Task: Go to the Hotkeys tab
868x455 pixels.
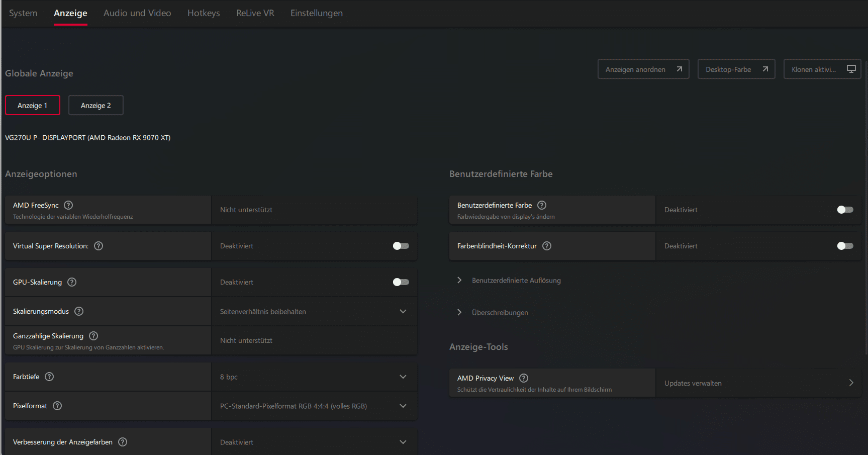Action: (x=204, y=13)
